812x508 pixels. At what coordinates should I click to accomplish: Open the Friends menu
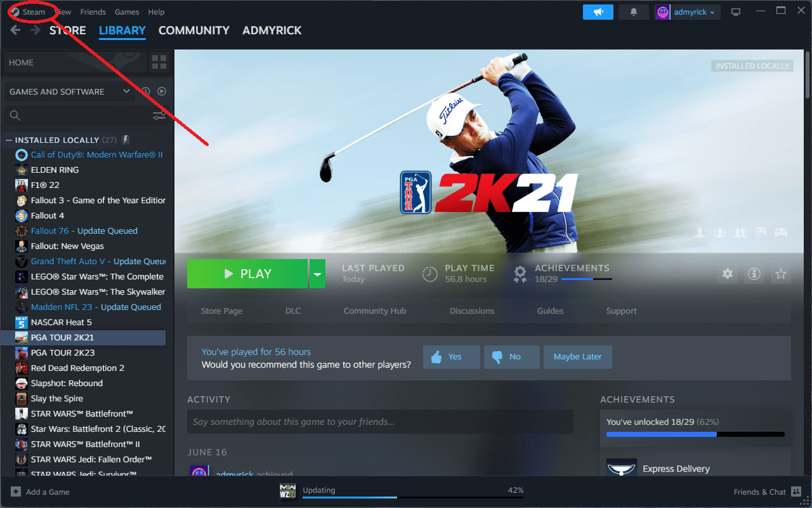[x=93, y=12]
